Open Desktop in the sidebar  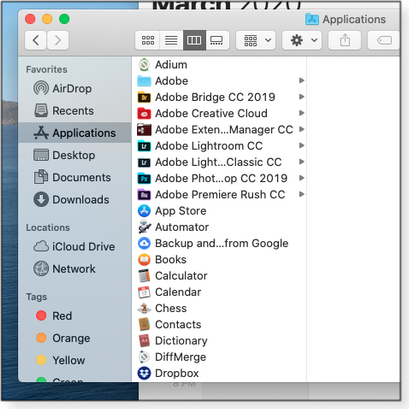[75, 155]
